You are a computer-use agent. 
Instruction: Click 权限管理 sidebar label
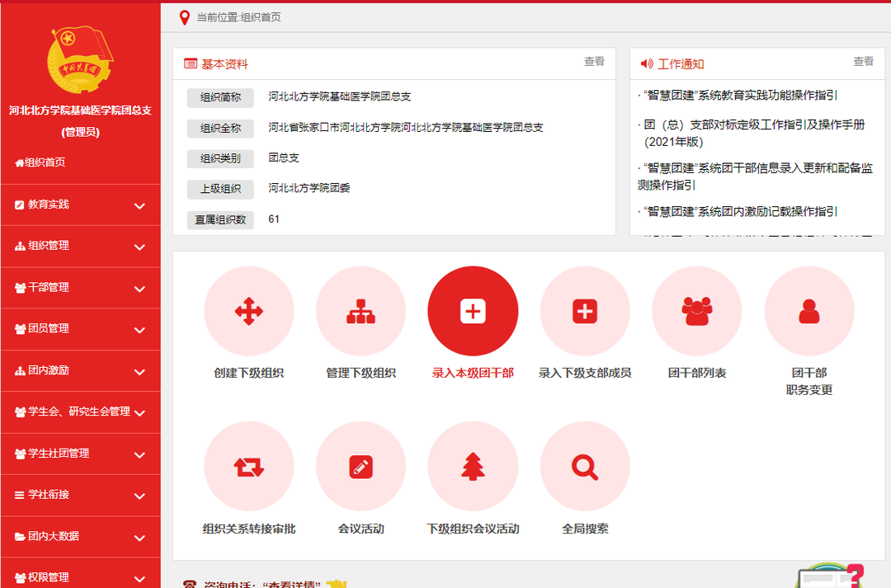[49, 577]
